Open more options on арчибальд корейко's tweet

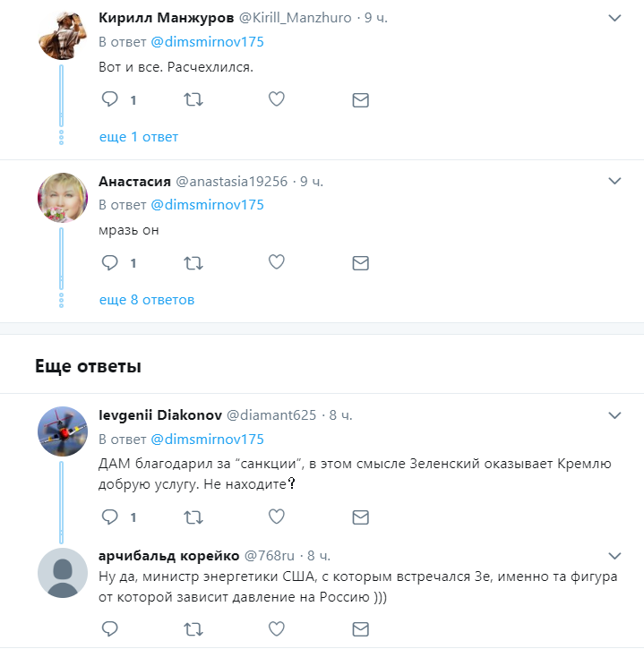click(x=614, y=555)
